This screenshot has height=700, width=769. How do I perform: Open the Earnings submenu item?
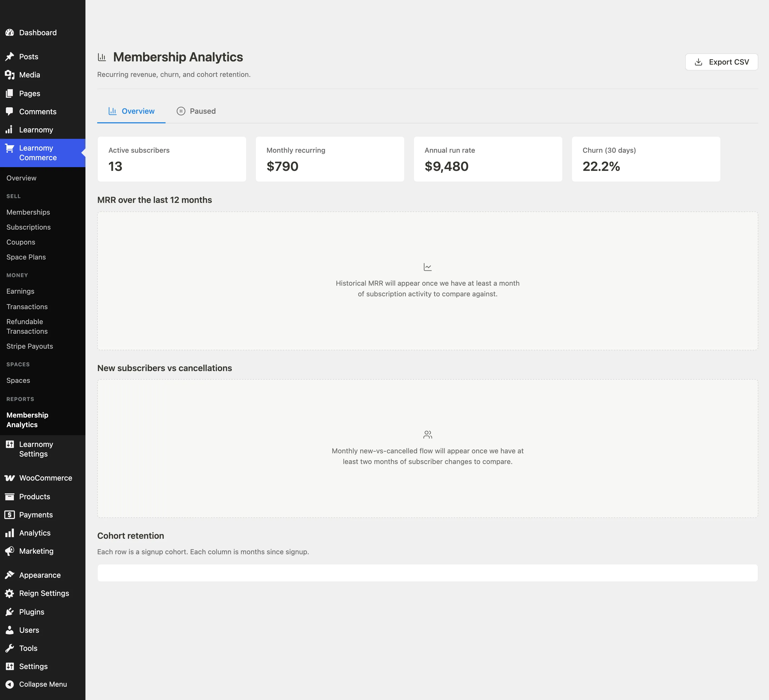20,291
